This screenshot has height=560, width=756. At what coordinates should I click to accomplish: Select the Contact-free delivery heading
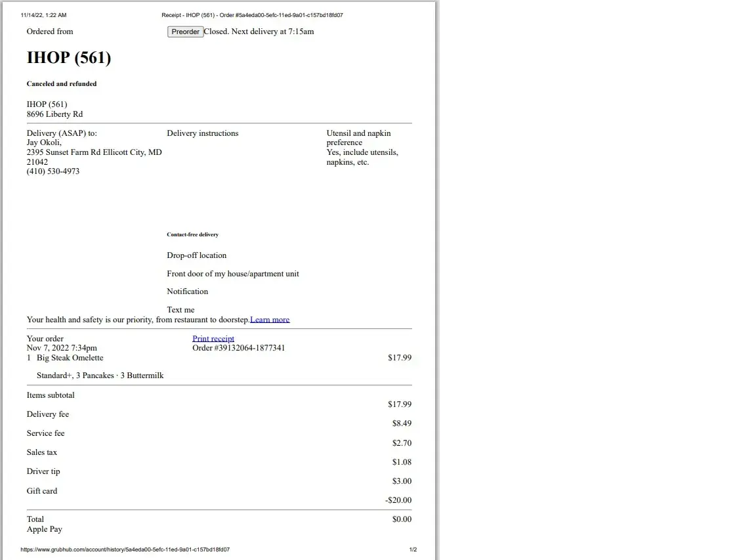pyautogui.click(x=192, y=234)
